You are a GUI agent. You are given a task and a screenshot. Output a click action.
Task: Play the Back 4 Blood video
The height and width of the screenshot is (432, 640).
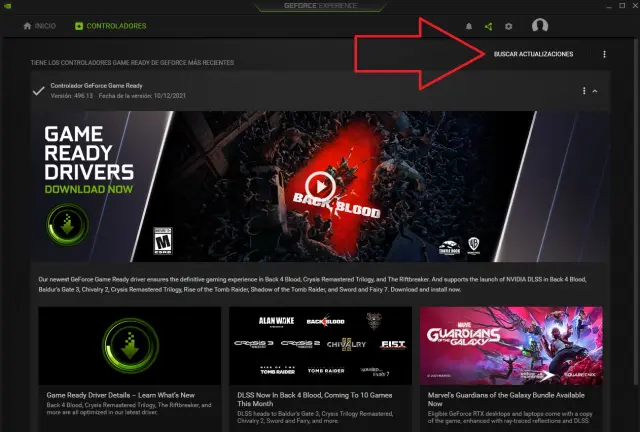320,185
